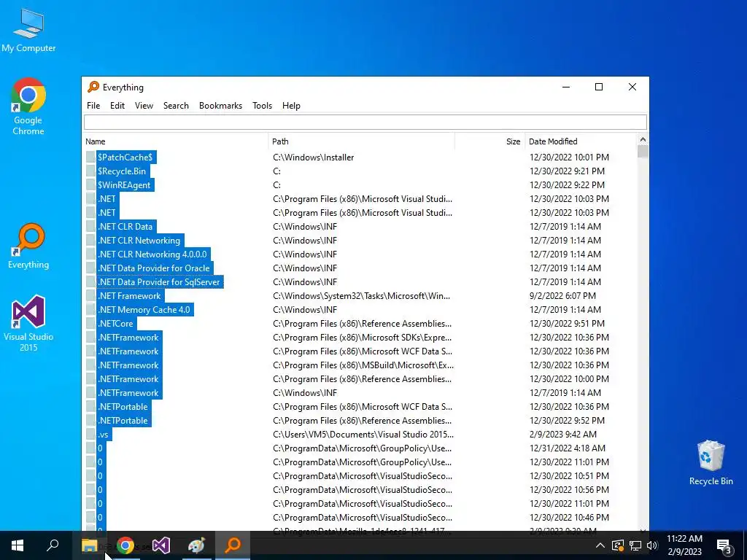Open the File menu

93,106
